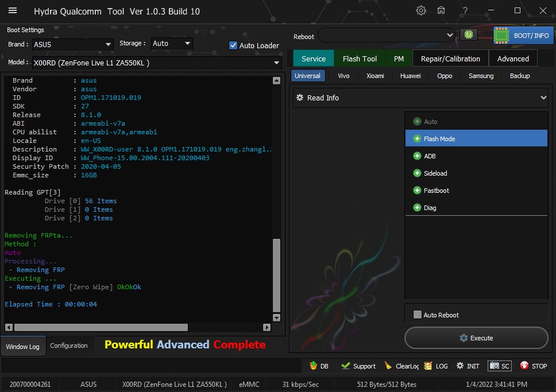Image resolution: width=556 pixels, height=392 pixels.
Task: Switch to the Service tab
Action: (x=314, y=59)
